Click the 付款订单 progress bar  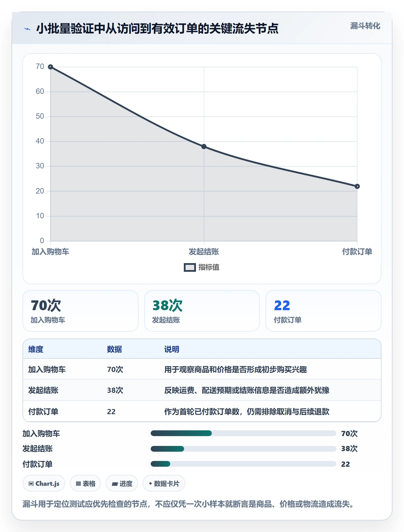click(244, 464)
